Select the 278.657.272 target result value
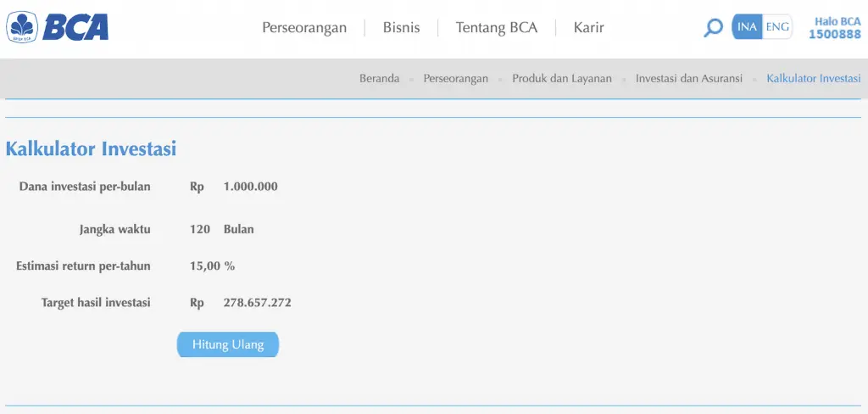The height and width of the screenshot is (414, 868). [x=258, y=303]
